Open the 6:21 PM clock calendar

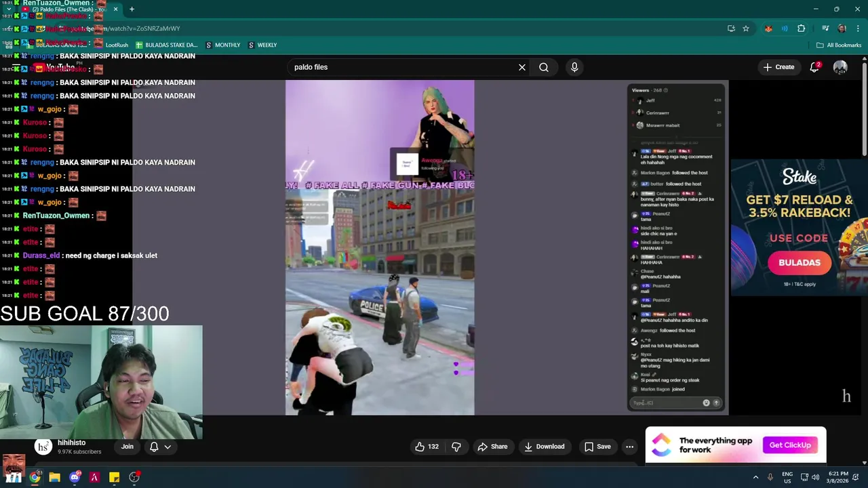point(839,477)
